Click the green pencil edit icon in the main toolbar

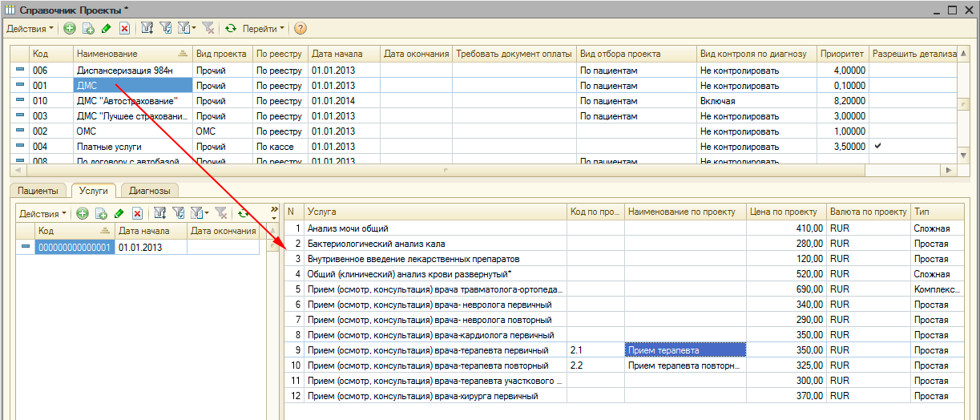(107, 28)
